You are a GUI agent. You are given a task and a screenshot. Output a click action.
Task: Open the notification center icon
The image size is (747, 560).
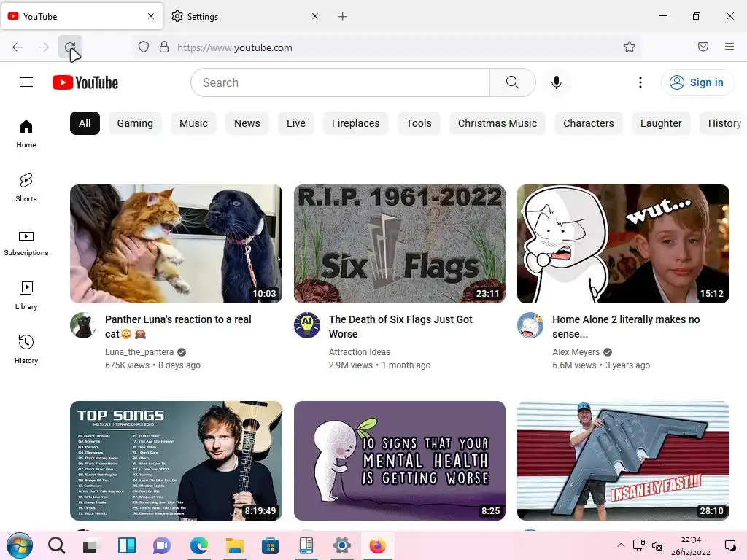729,545
